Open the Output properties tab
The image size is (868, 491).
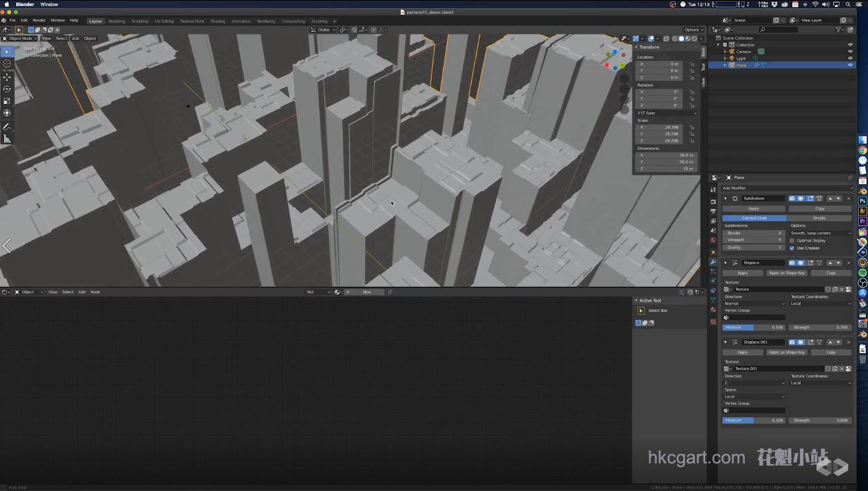[713, 211]
